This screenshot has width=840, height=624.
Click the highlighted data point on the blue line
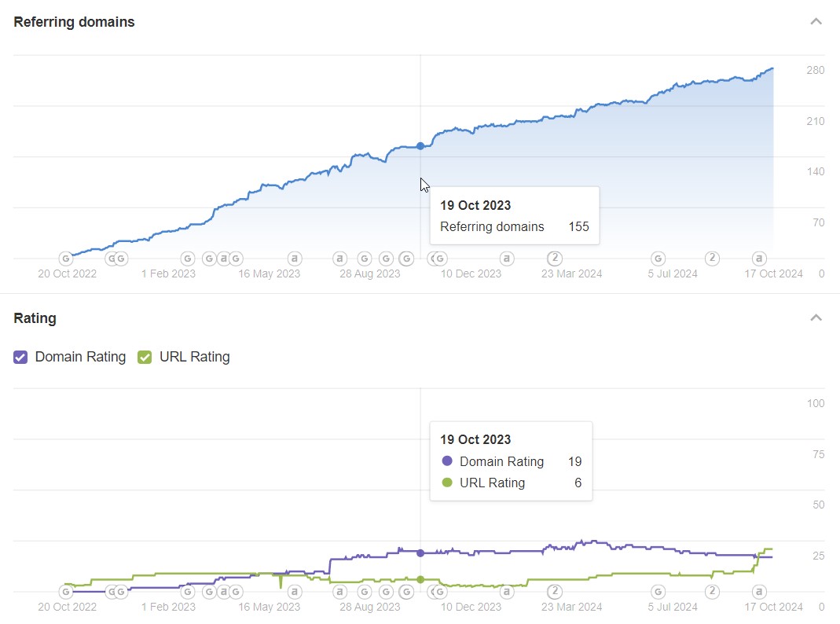420,145
